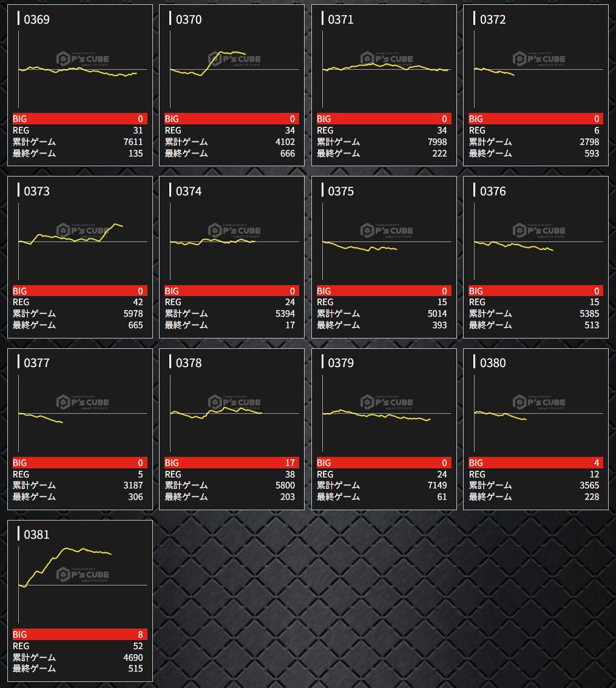Open the slump graph for machine 0375

click(387, 241)
